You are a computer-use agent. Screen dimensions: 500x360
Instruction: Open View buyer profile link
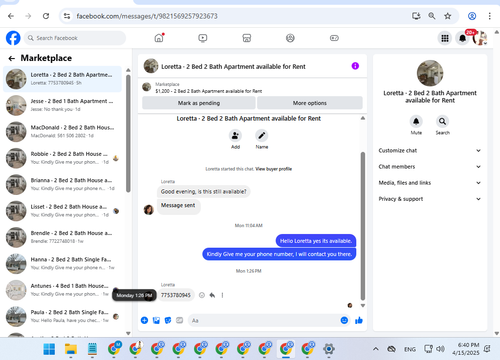273,169
